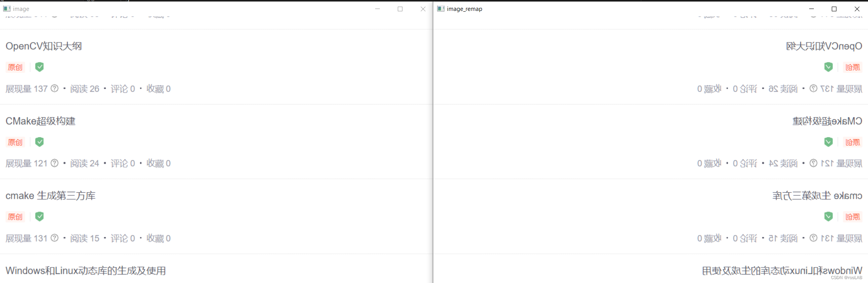Click the image_remap title text in title bar
This screenshot has height=283, width=868.
(x=464, y=9)
